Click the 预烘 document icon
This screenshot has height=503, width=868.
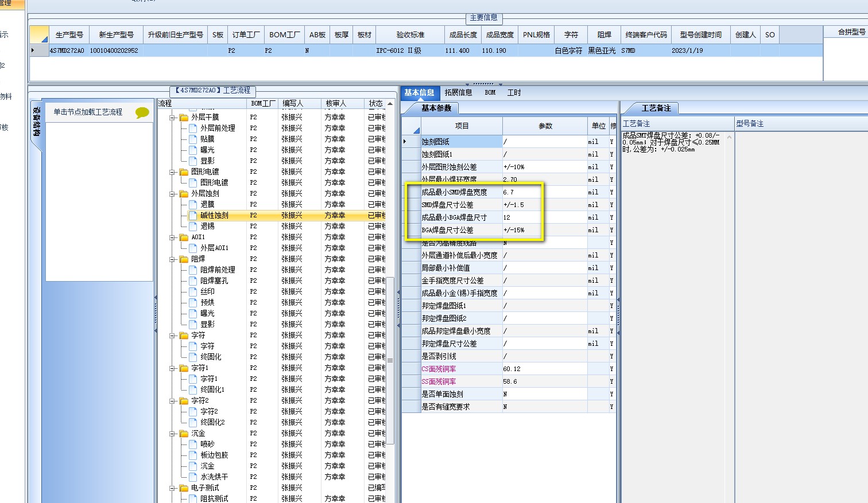(x=193, y=302)
